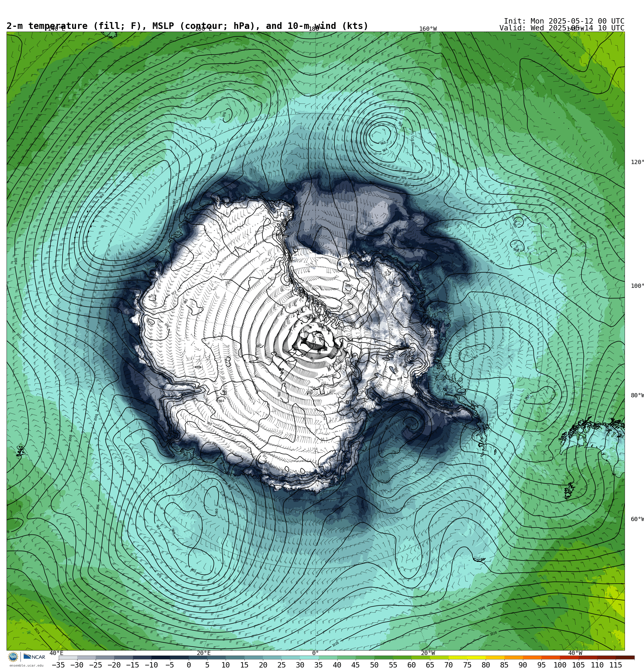Click the 20°E longitude label at bottom
Image resolution: width=644 pixels, height=669 pixels.
coord(203,653)
